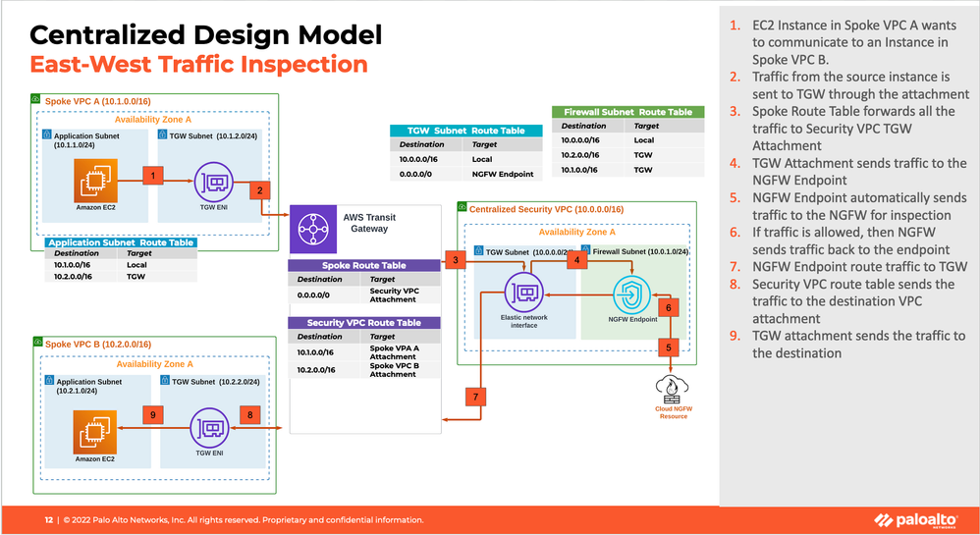Click '10.2.0.0/16' in Application Subnet Route Table

73,276
